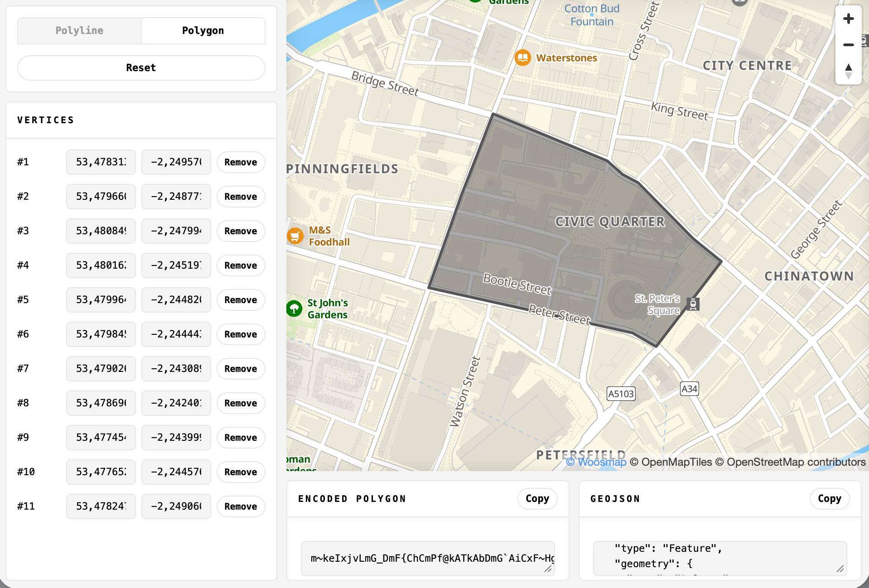Edit longitude field of vertex #2
The width and height of the screenshot is (869, 588).
(176, 197)
